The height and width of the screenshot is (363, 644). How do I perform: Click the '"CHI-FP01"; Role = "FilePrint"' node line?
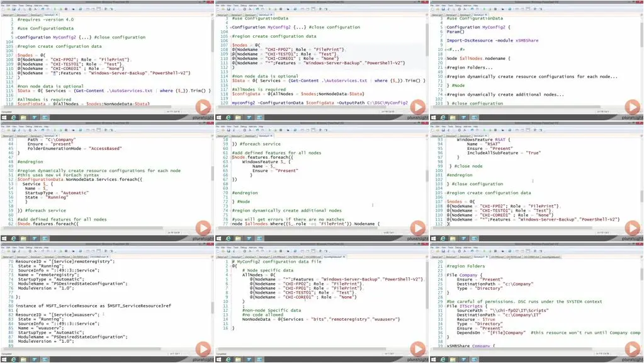tap(306, 288)
